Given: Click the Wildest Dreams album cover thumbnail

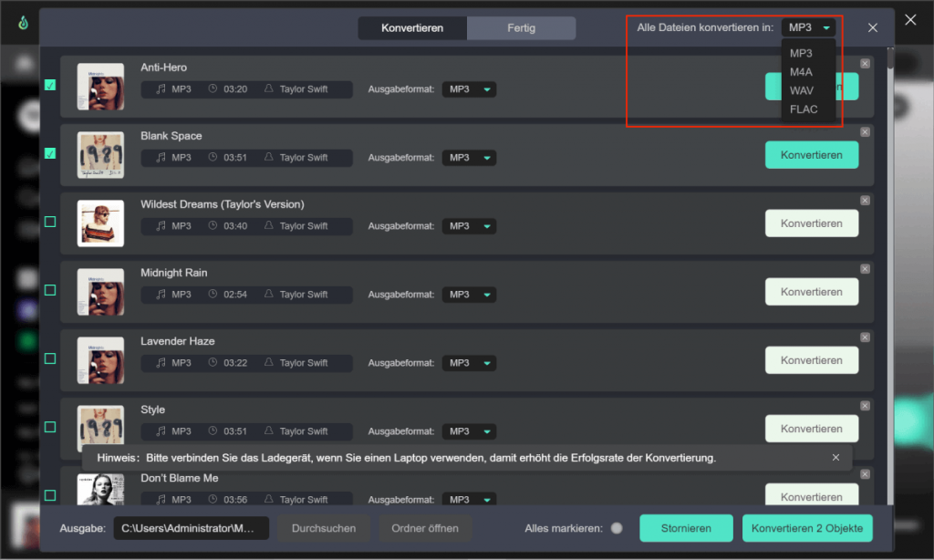Looking at the screenshot, I should (100, 223).
